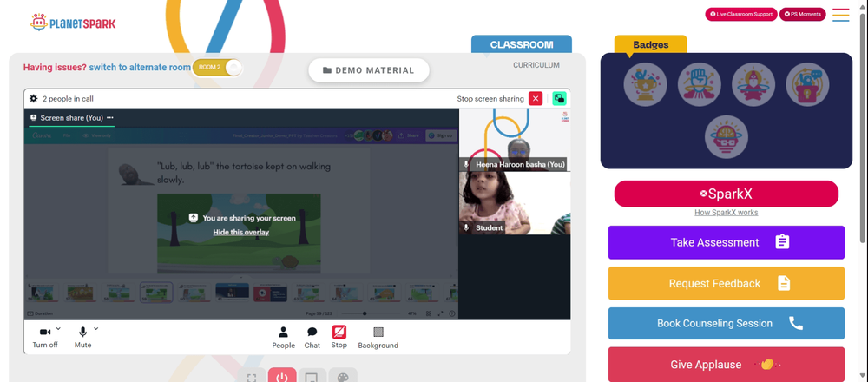Click the Canva Duration button

[41, 314]
